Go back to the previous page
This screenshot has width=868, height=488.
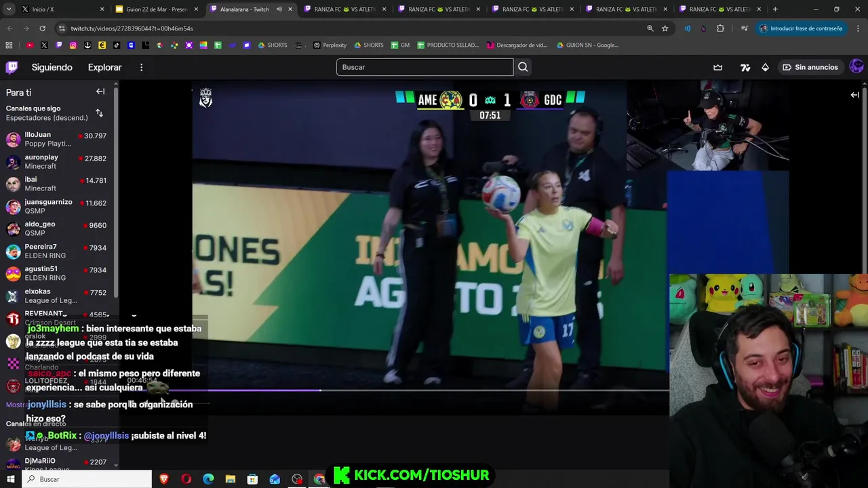9,28
